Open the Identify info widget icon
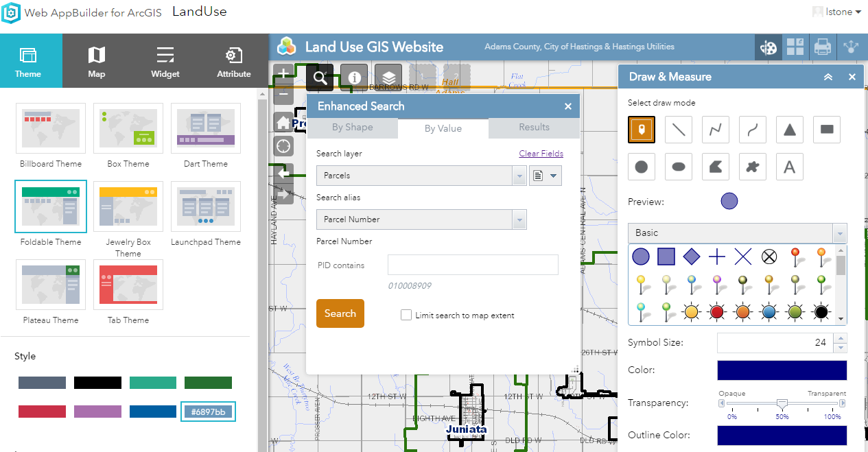Image resolution: width=868 pixels, height=452 pixels. tap(354, 77)
